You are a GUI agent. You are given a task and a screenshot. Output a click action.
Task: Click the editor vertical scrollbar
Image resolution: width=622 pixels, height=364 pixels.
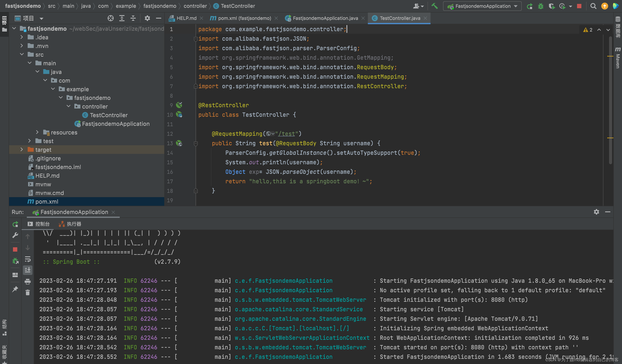(x=610, y=100)
